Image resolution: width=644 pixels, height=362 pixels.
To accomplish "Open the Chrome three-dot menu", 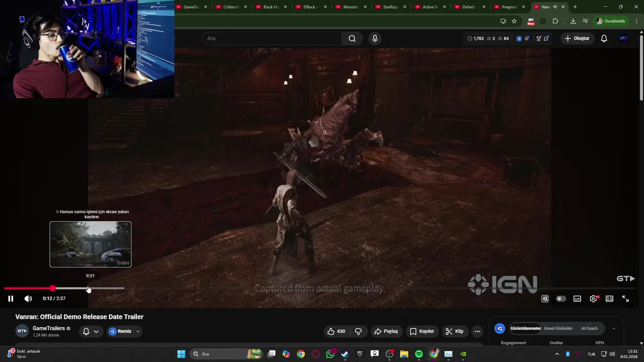I will 637,21.
